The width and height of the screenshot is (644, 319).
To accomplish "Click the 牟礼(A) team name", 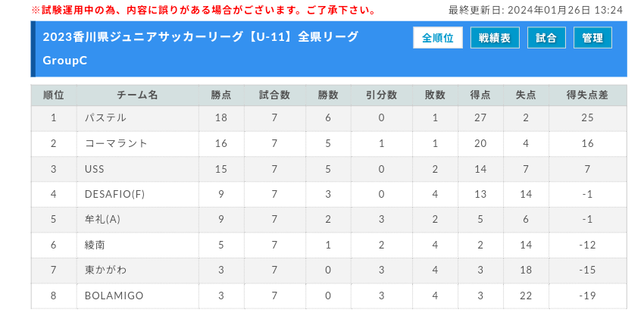I will coord(102,220).
